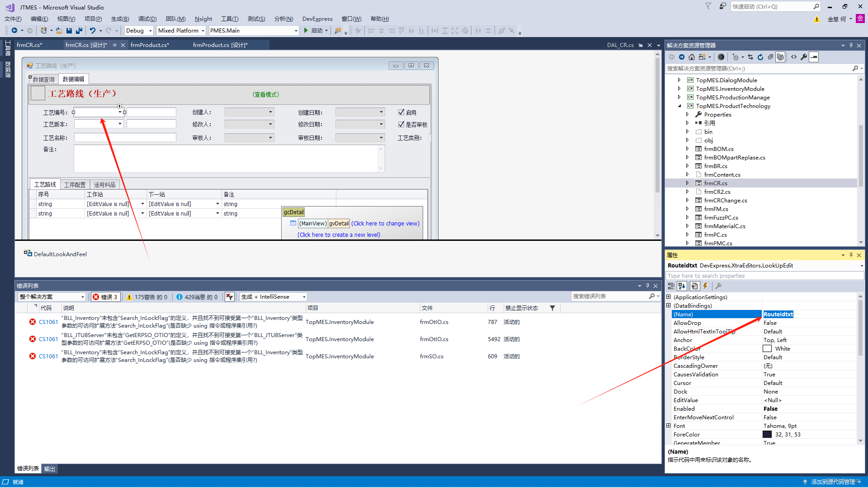Click the save all files icon

79,30
